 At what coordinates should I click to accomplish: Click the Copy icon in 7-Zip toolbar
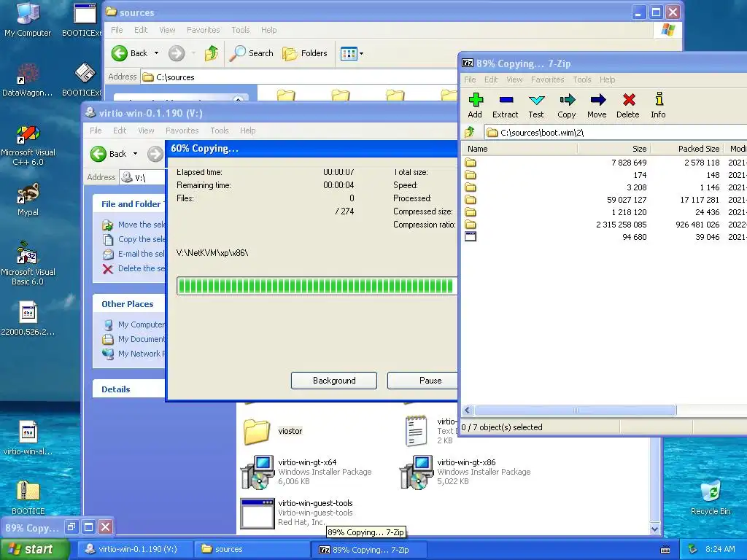pos(566,105)
